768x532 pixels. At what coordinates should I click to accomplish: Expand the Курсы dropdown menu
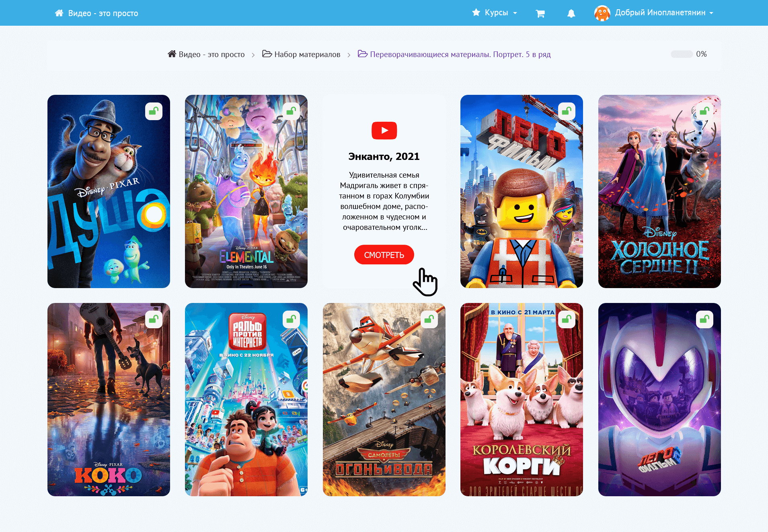click(x=501, y=13)
